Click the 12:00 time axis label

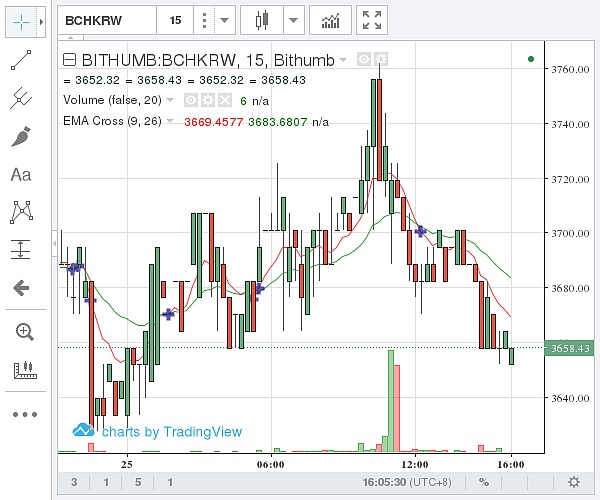415,465
